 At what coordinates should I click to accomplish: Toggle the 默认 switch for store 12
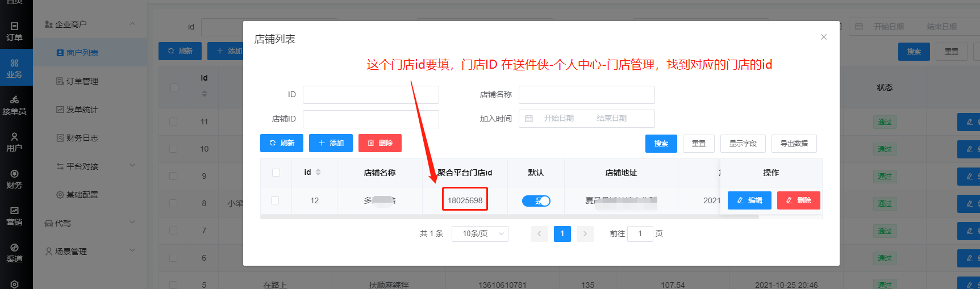point(536,200)
